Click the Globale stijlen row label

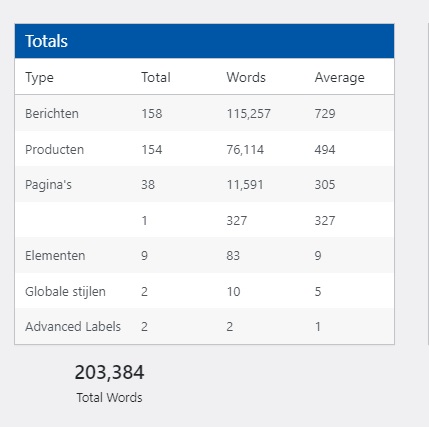(x=65, y=292)
